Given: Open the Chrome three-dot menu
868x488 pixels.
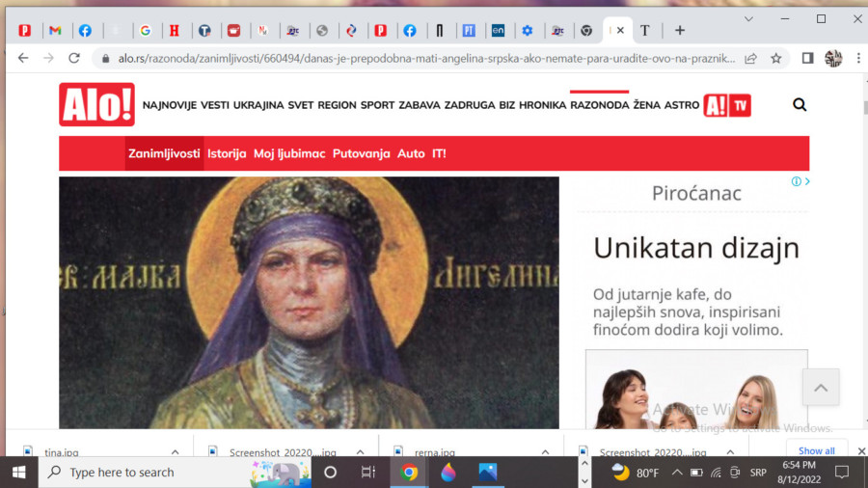Looking at the screenshot, I should click(x=858, y=58).
